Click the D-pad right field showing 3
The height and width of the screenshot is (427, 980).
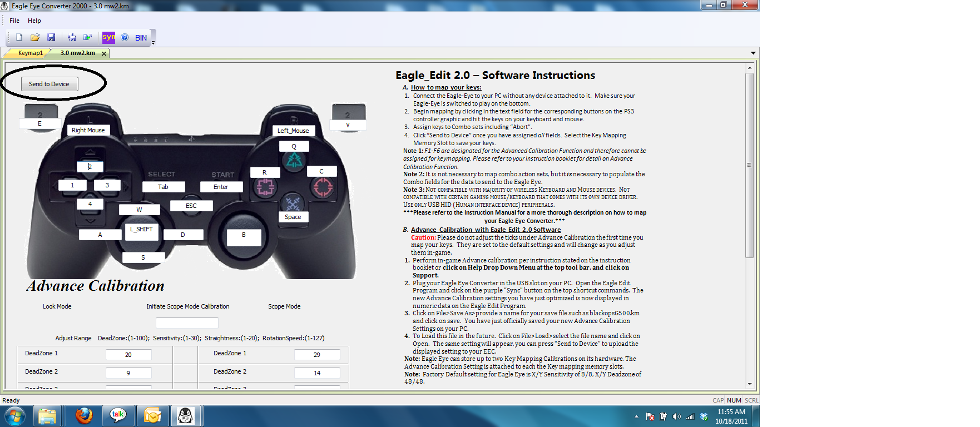107,185
